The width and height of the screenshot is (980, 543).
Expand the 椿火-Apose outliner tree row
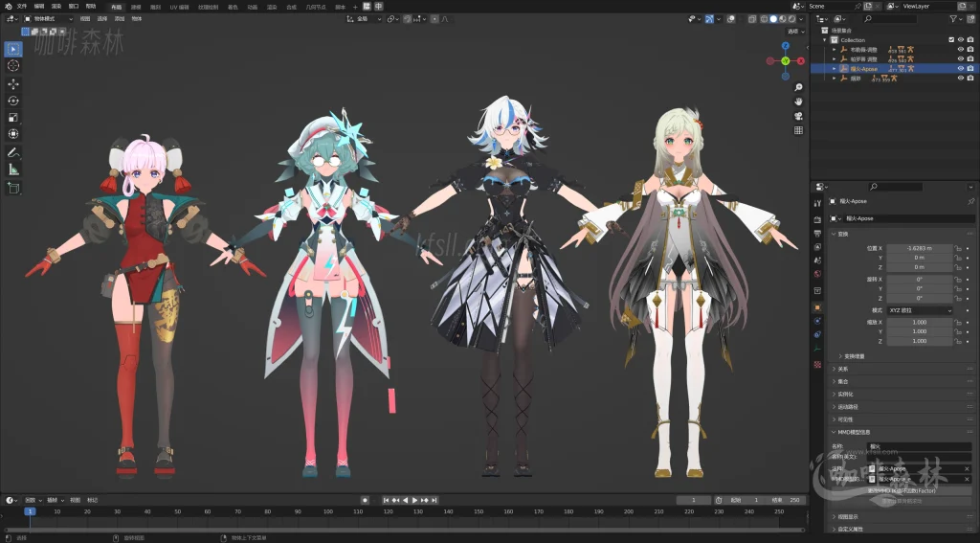point(835,69)
